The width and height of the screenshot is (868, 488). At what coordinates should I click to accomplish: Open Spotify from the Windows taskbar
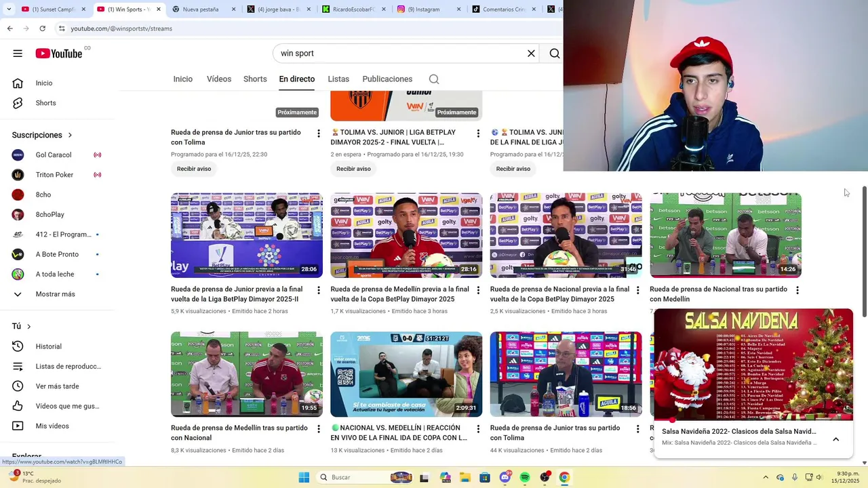pyautogui.click(x=525, y=477)
